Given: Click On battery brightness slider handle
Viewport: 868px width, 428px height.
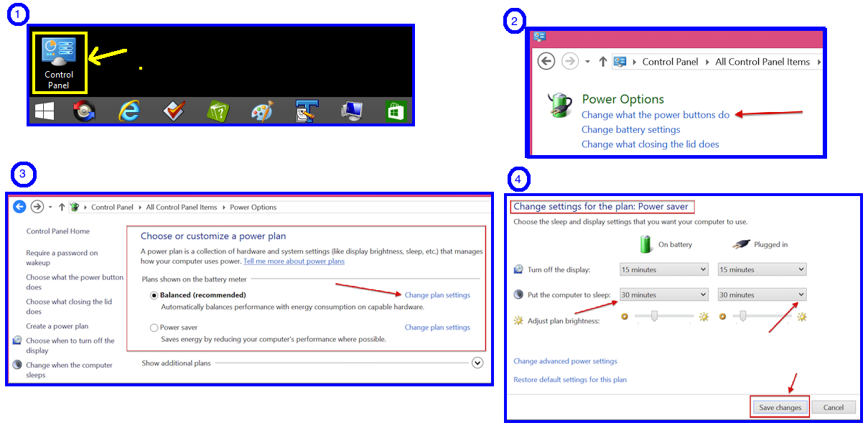Looking at the screenshot, I should point(655,315).
